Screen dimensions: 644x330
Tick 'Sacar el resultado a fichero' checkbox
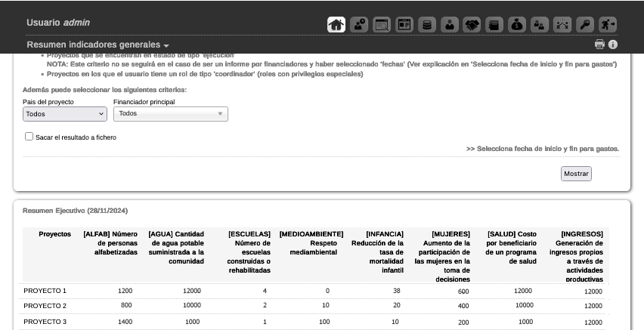click(29, 136)
